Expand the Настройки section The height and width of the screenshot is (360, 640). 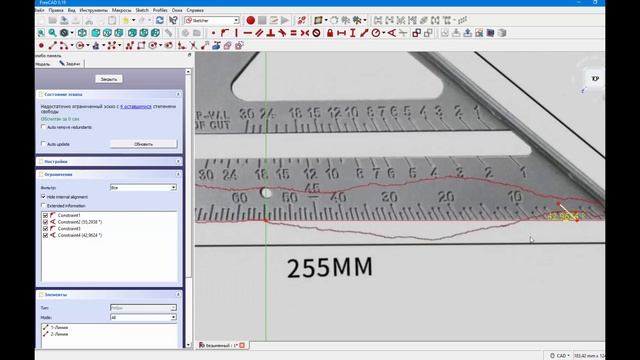[178, 162]
